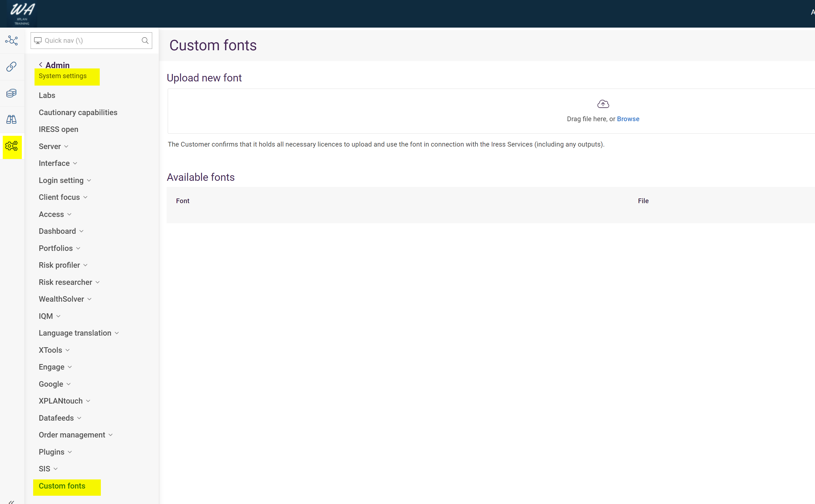Image resolution: width=815 pixels, height=504 pixels.
Task: Expand the Language translation group
Action: 79,333
